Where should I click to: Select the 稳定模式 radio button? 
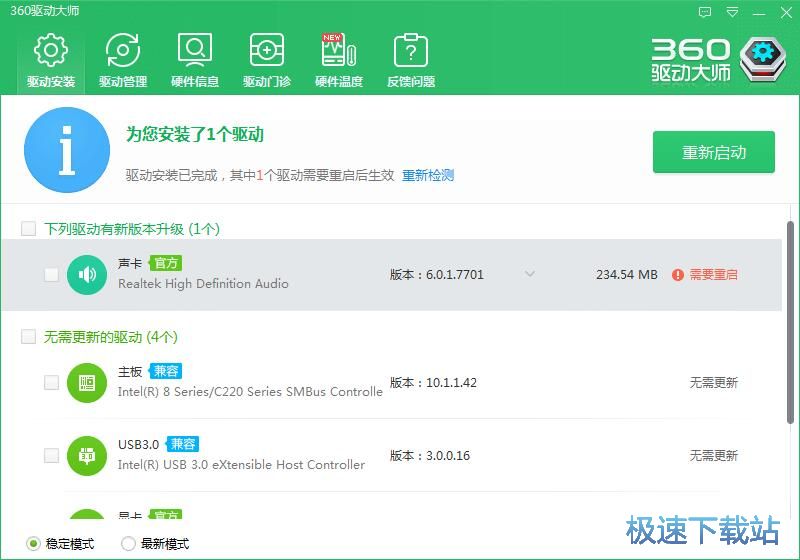point(33,544)
